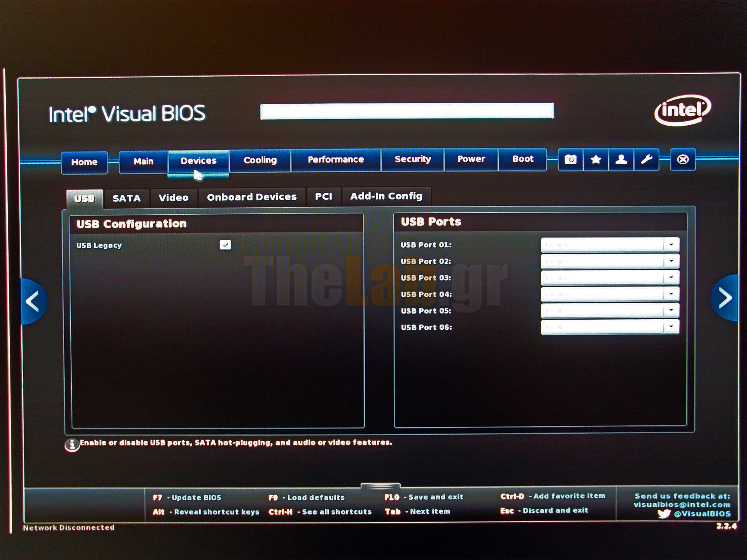Open the Onboard Devices tab

point(252,197)
